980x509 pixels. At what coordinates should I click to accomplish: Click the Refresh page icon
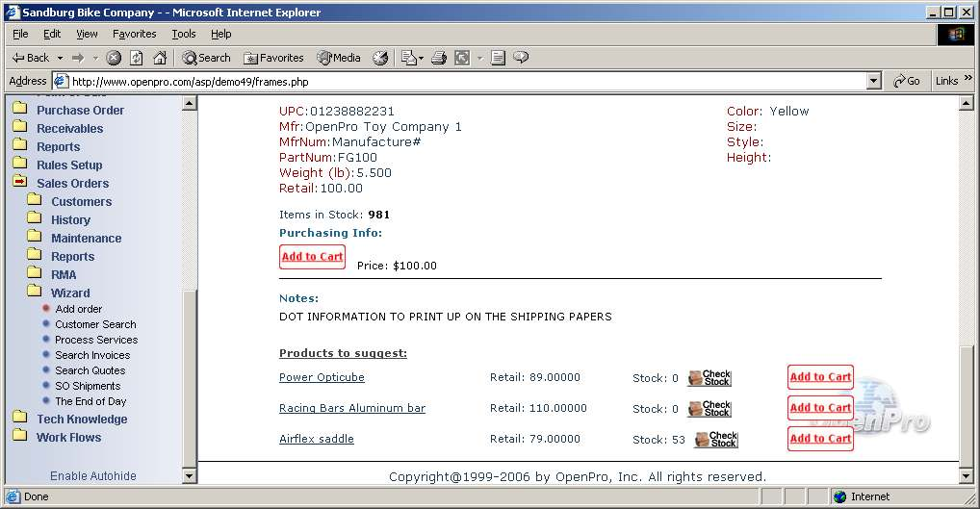(x=136, y=58)
